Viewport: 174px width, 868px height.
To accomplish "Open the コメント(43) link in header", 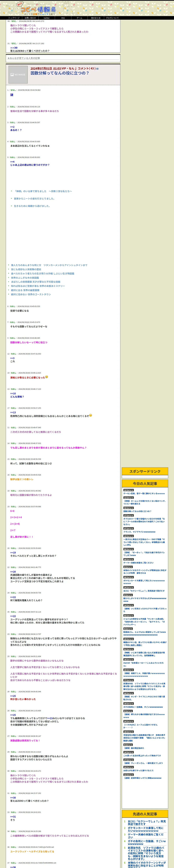I will click(87, 68).
